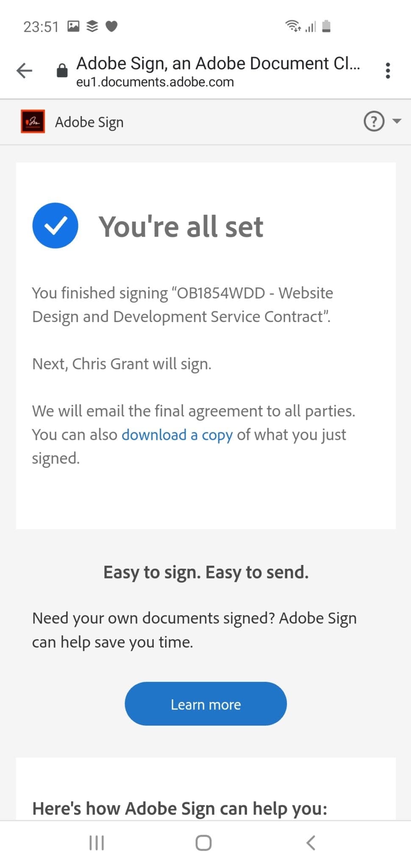Open the dropdown beside the help icon
The image size is (411, 868).
(396, 122)
